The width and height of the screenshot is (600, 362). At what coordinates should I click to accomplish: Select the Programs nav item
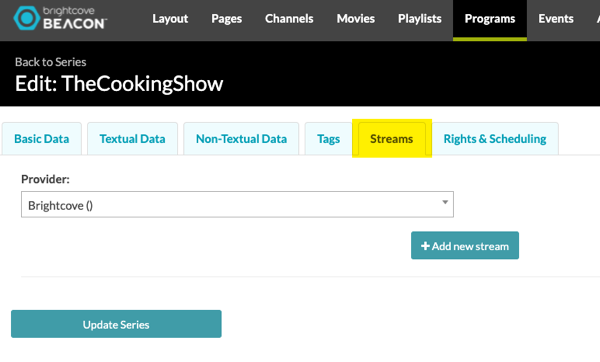[490, 19]
